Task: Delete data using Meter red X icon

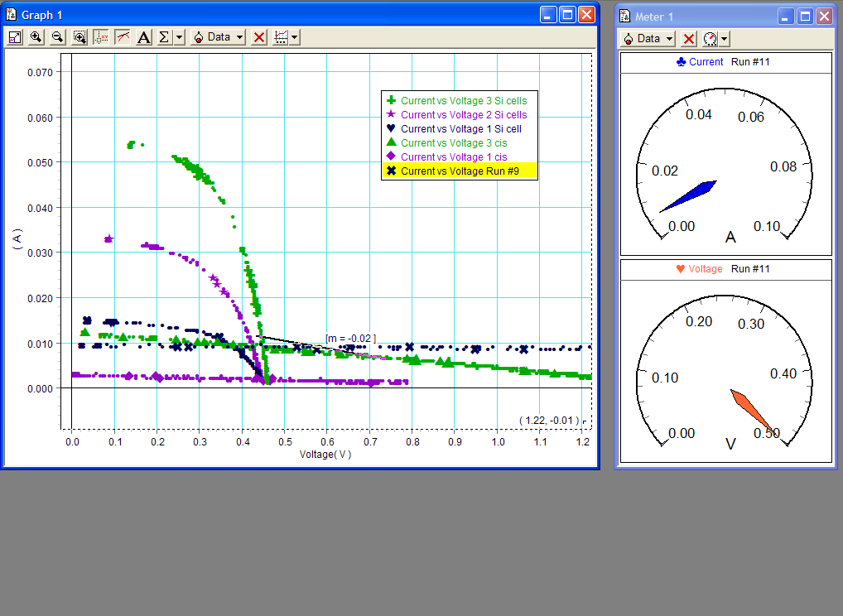Action: coord(689,39)
